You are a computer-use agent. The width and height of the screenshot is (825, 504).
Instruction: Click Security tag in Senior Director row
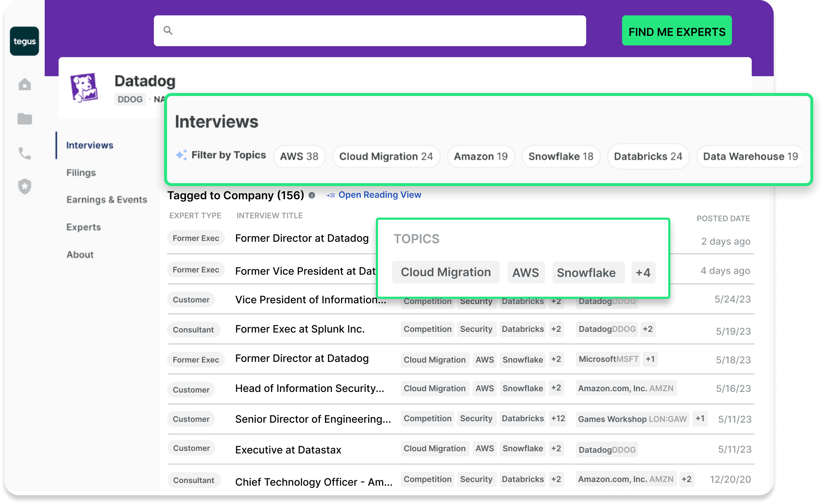(476, 419)
